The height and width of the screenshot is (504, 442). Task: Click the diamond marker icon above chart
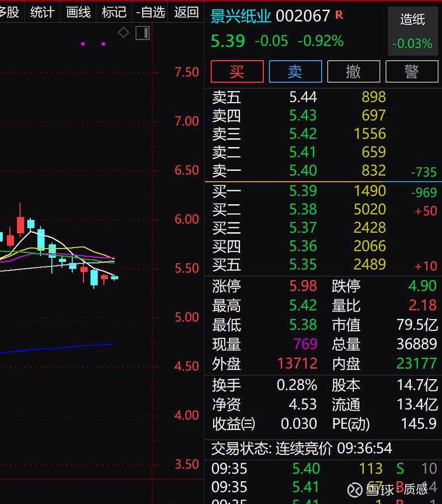click(x=124, y=33)
